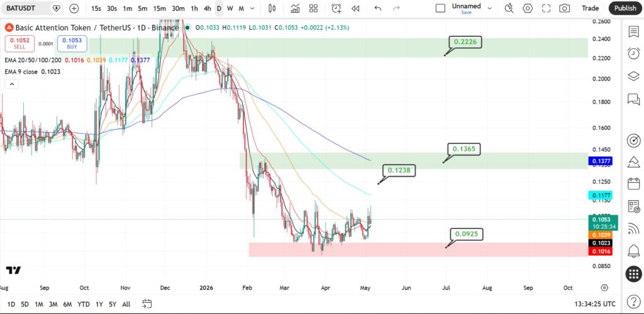644x314 pixels.
Task: Collapse the indicator legend chevron
Action: click(x=12, y=84)
